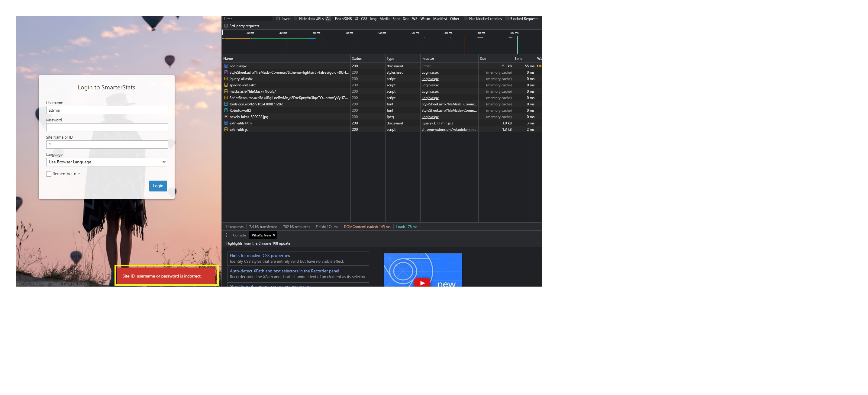
Task: Switch to the Console drawer tab
Action: pos(239,235)
